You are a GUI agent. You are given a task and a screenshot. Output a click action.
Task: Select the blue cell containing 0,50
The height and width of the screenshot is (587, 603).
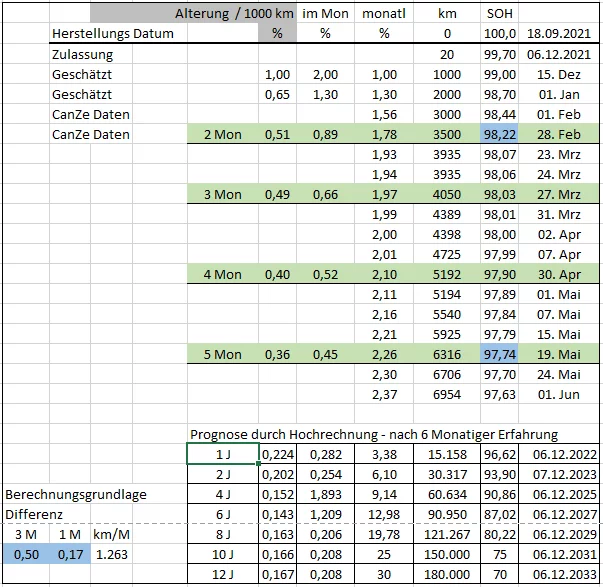pos(26,555)
